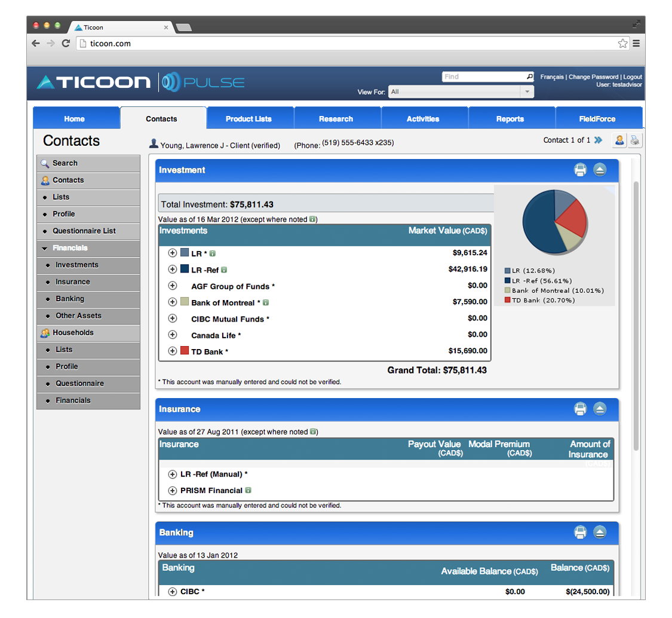Expand the TD Bank row
Screen dimensions: 672x618
172,351
